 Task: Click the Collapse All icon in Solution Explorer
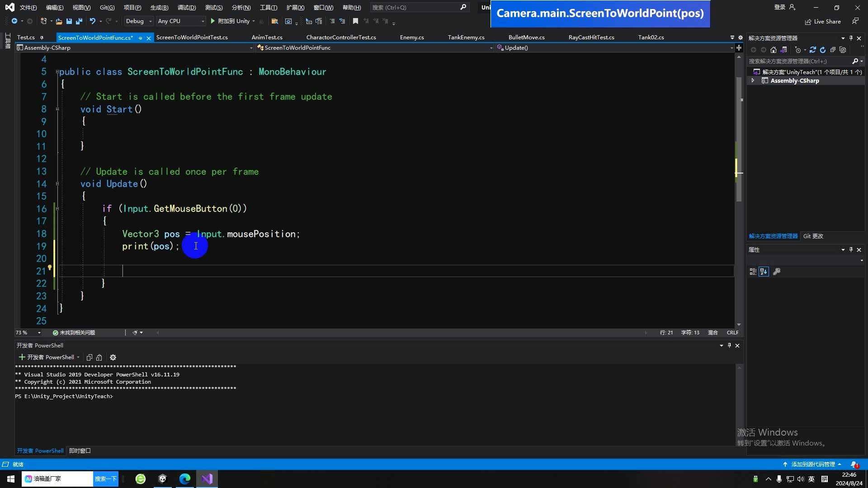[833, 50]
